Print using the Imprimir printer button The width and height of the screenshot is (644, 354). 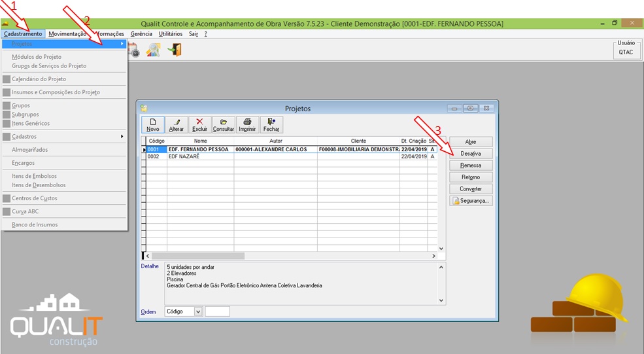[247, 124]
